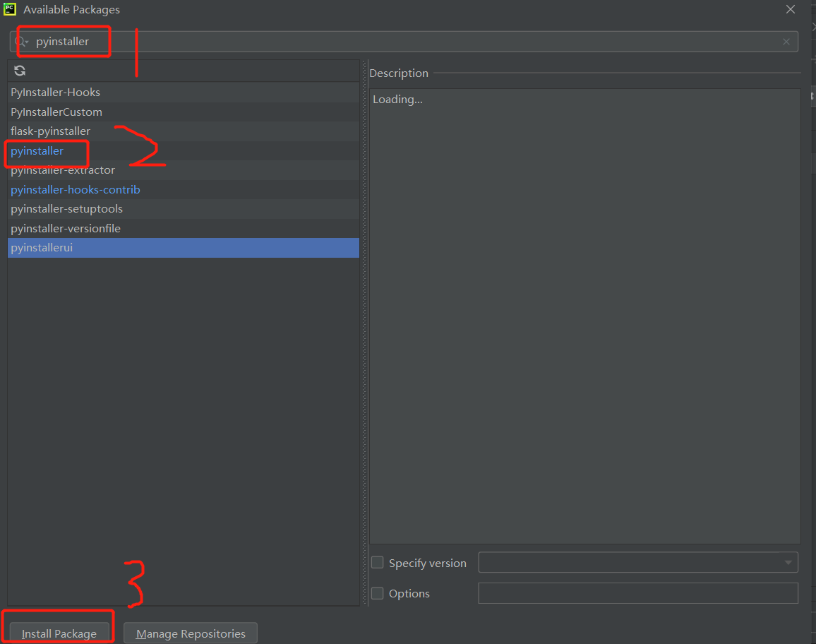Clear the search field text

coord(786,42)
